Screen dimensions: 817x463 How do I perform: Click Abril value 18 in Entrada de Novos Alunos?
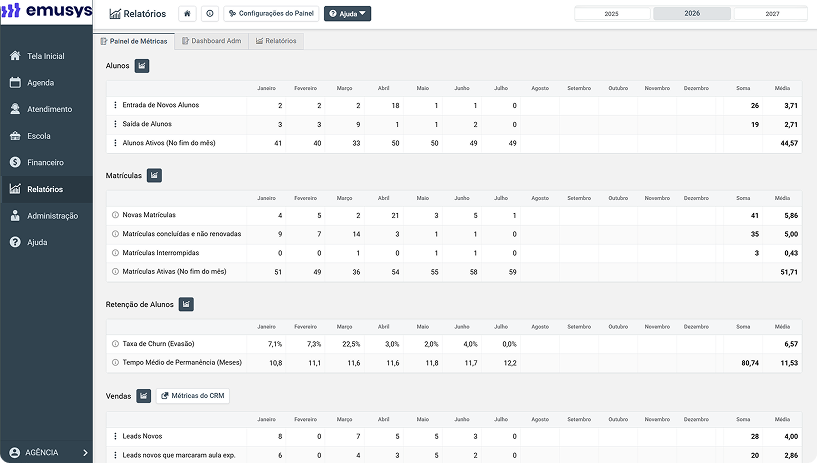click(x=395, y=106)
